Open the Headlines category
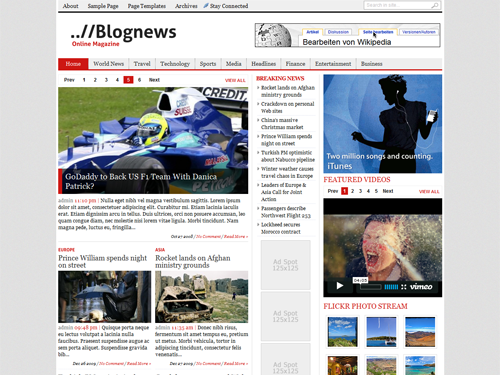The width and height of the screenshot is (500, 375). pos(264,64)
